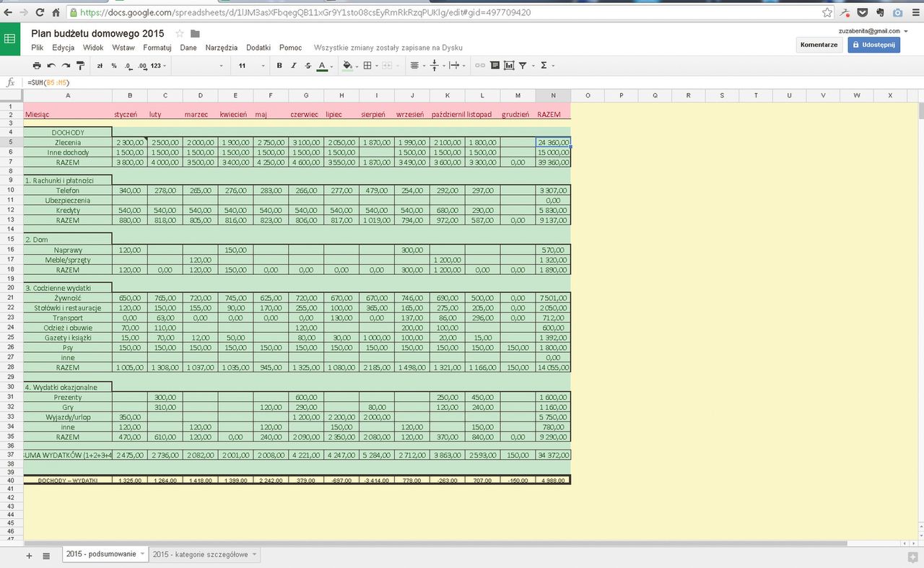Go to the browser home page
The width and height of the screenshot is (924, 568).
point(57,12)
